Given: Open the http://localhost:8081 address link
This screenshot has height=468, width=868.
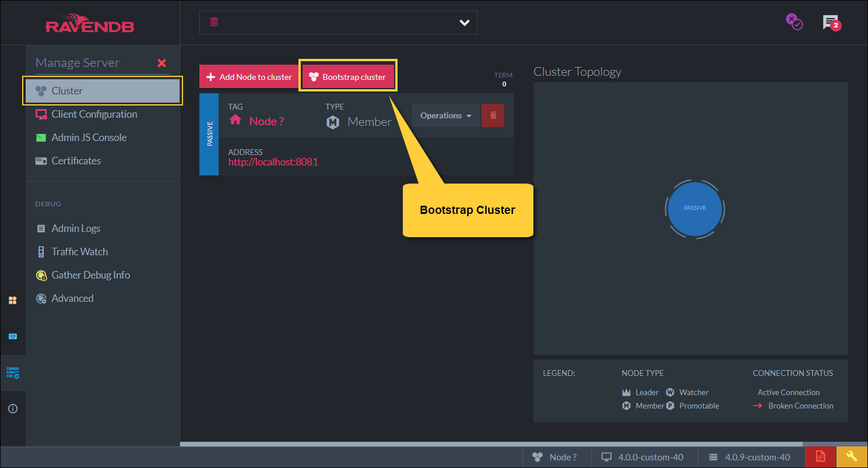Looking at the screenshot, I should tap(273, 162).
